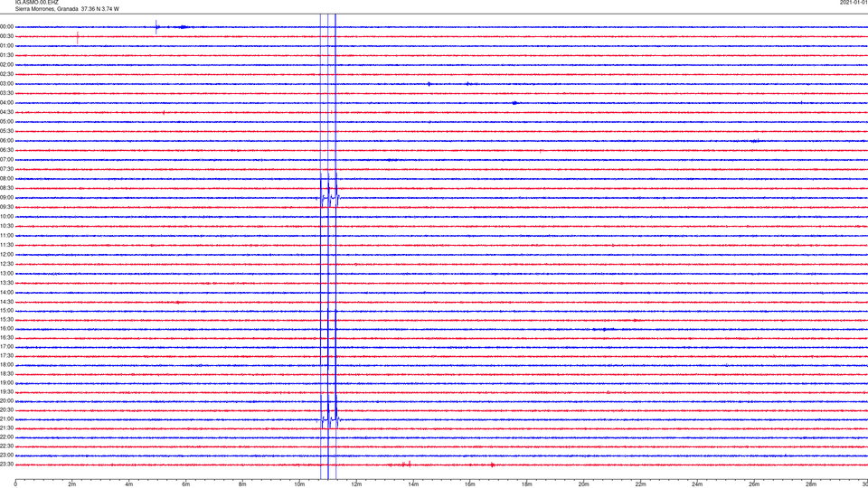Select the 22:30 trace time label
Viewport: 868px width, 488px height.
coord(6,446)
